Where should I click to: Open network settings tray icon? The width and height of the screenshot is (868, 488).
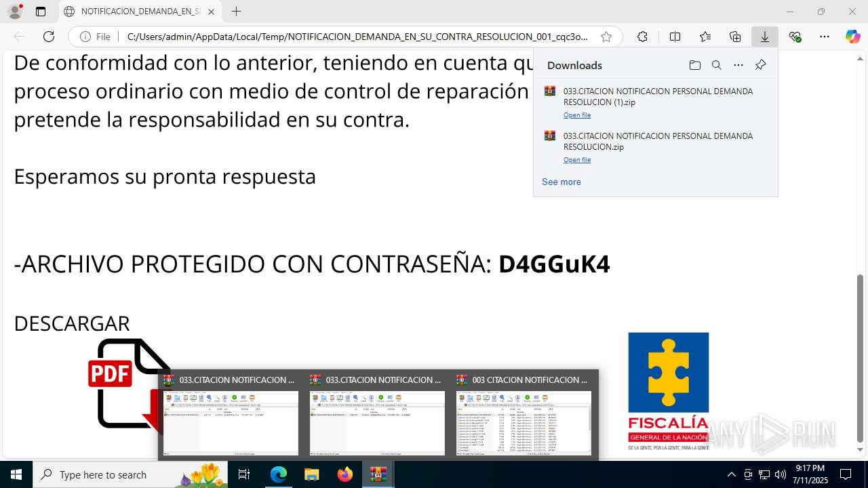click(764, 474)
